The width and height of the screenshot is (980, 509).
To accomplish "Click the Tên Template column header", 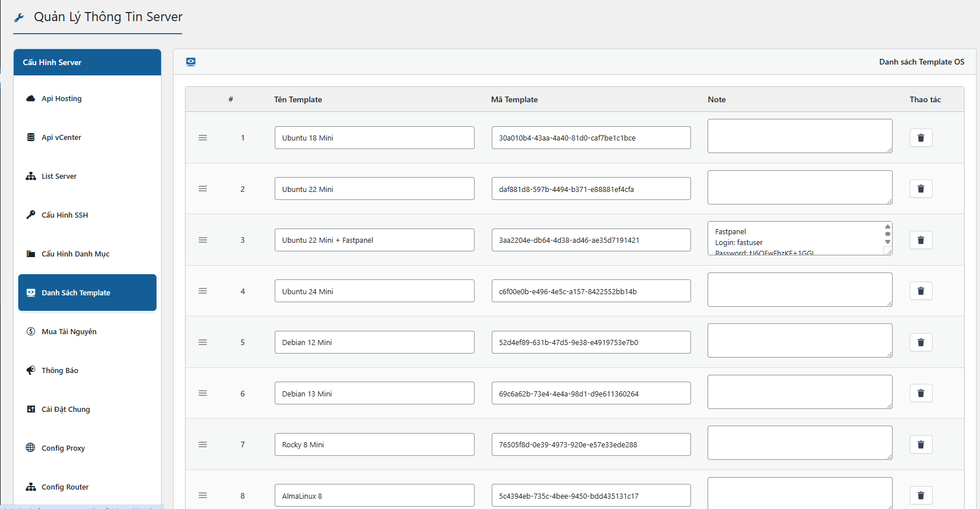I will pos(298,99).
